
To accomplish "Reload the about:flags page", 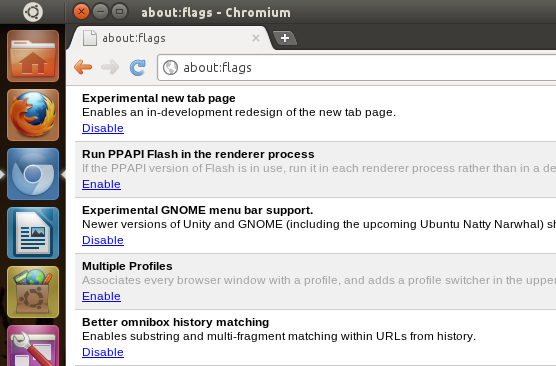I will [x=138, y=67].
